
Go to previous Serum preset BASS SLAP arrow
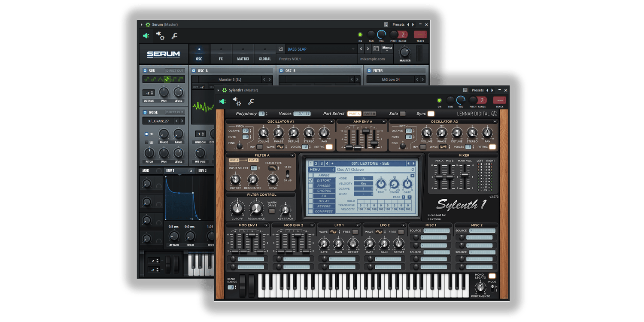tap(361, 49)
